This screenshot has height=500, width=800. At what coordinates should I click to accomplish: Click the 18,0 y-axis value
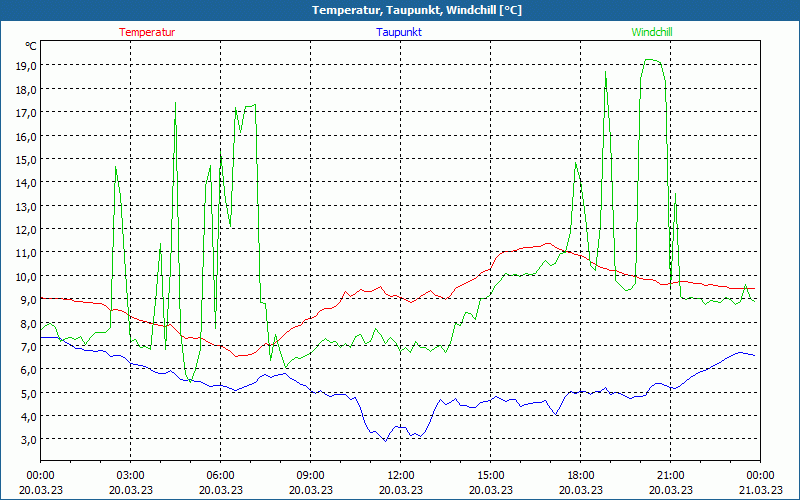pos(26,89)
